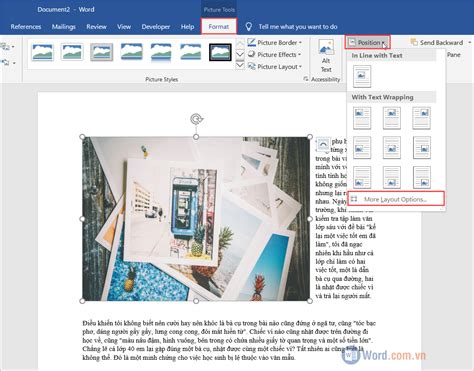Select middle center with square text wrapping
Image resolution: width=474 pixels, height=371 pixels.
(x=392, y=147)
